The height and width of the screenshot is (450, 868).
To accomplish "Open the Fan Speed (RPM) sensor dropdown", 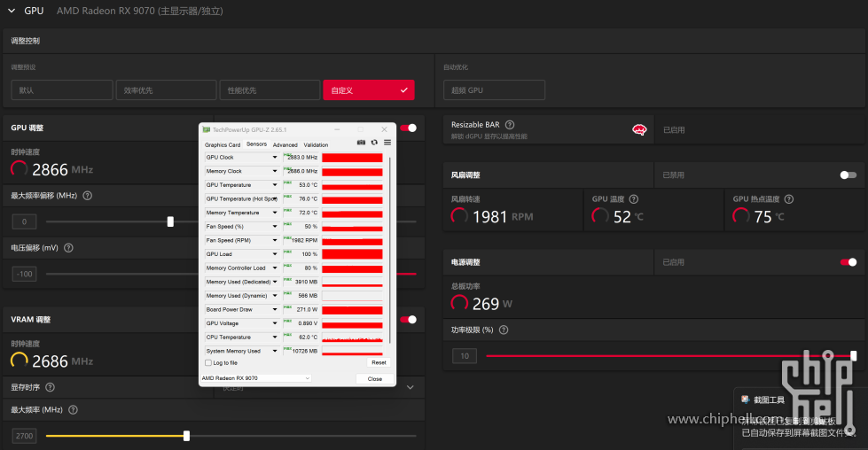I will click(275, 240).
